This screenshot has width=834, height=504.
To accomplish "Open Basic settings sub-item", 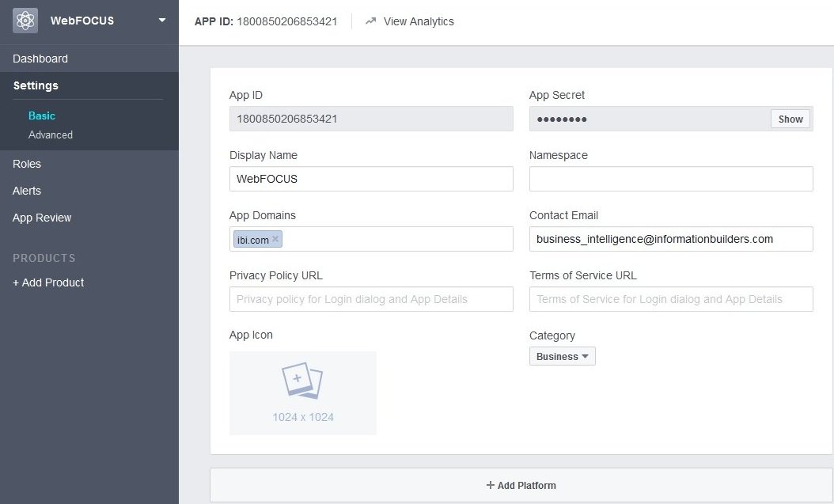I will (x=42, y=116).
